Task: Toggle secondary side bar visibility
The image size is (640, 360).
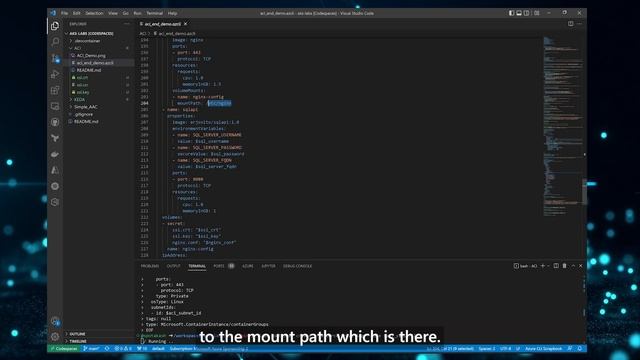Action: (x=527, y=13)
